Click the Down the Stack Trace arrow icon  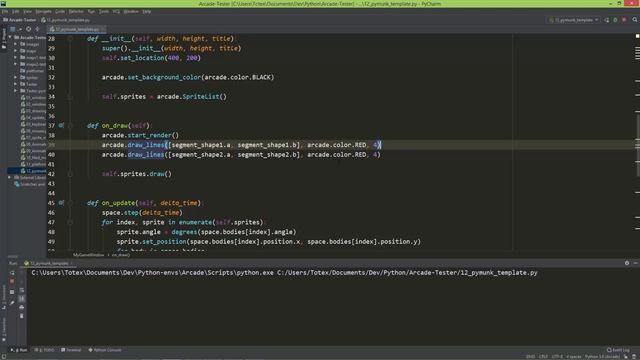tap(22, 282)
